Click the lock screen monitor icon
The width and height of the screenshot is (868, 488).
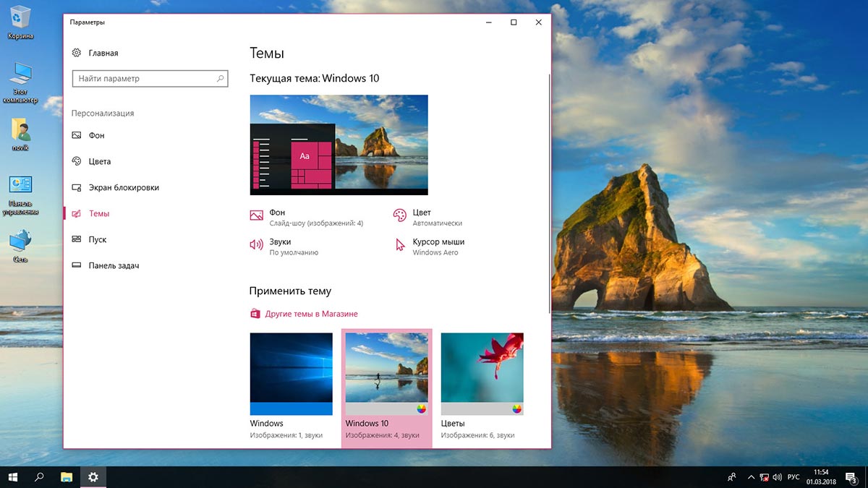[x=77, y=187]
